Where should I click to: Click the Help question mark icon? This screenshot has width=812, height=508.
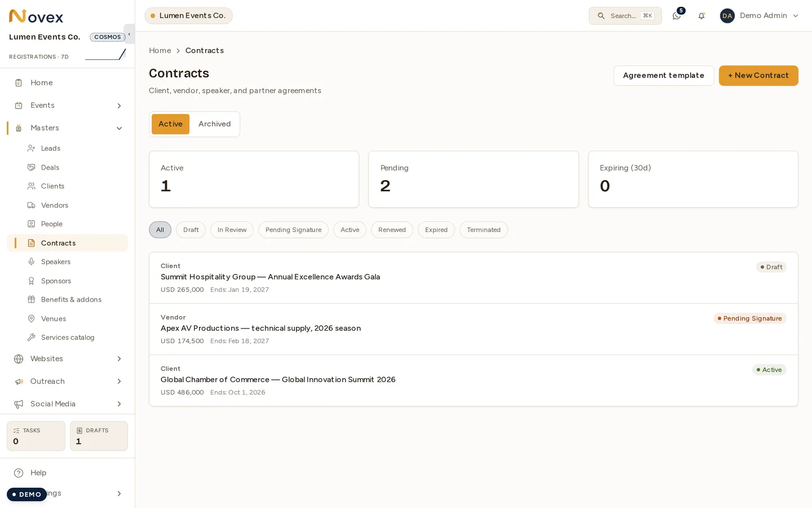[19, 473]
